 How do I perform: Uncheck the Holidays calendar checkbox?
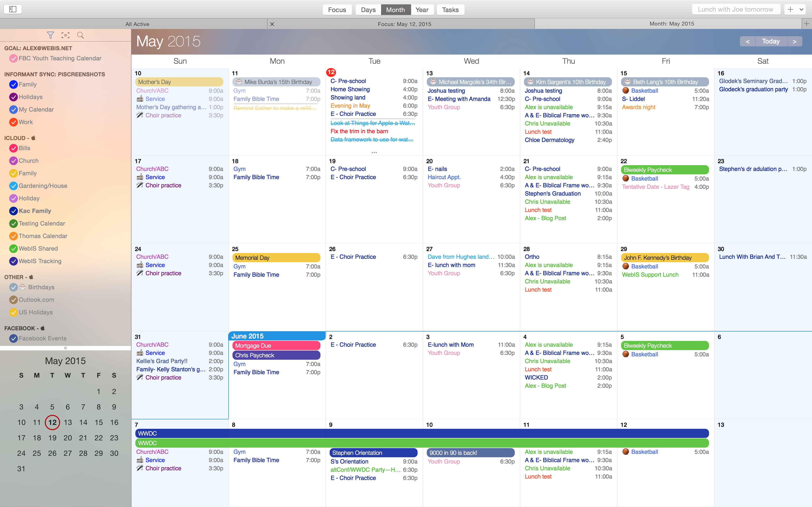(14, 97)
